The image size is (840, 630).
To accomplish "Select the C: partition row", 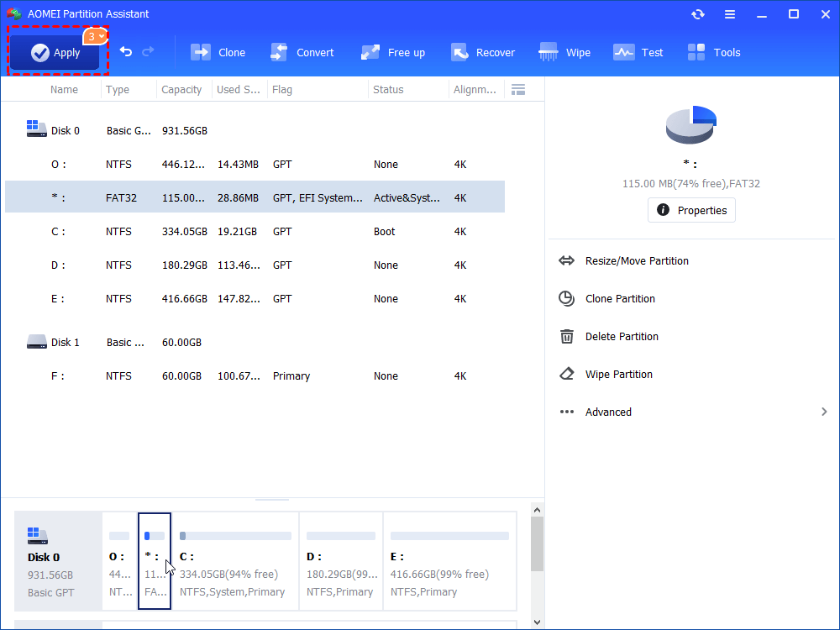I will 255,232.
